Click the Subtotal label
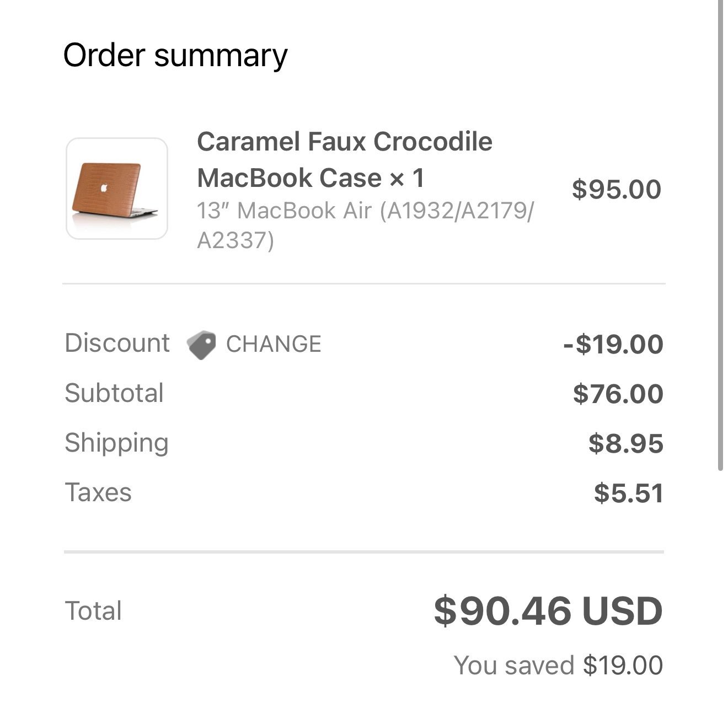This screenshot has width=728, height=719. 114,393
